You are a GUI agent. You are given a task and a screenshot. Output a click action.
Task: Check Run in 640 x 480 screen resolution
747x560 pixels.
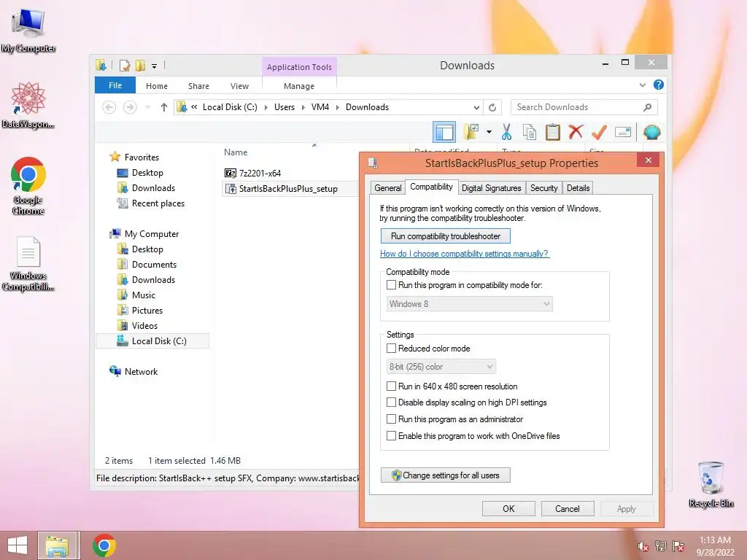point(391,386)
